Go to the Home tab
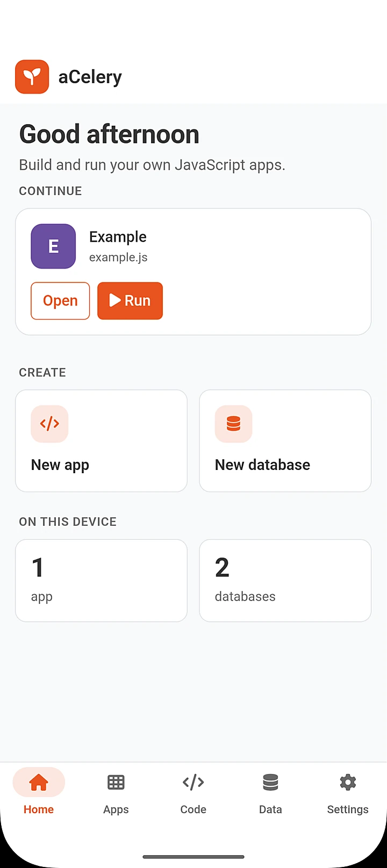Screen dimensions: 387x868 click(x=39, y=793)
